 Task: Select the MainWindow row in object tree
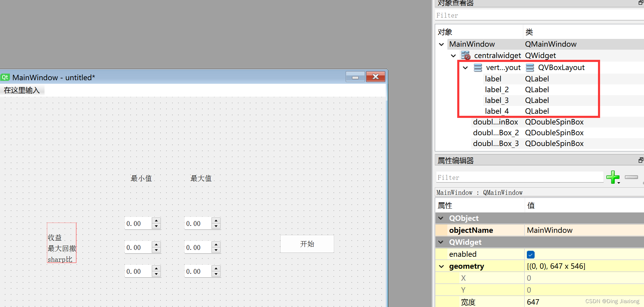pyautogui.click(x=545, y=44)
